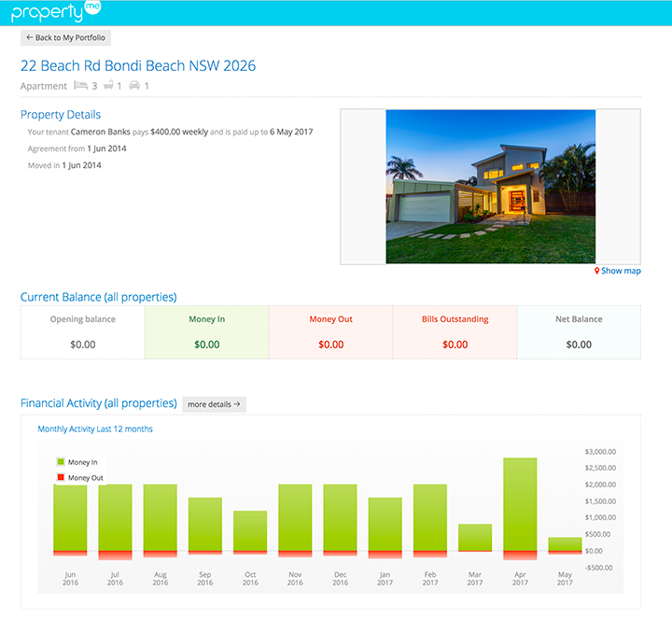Open the property photo
The height and width of the screenshot is (618, 672).
(x=490, y=187)
